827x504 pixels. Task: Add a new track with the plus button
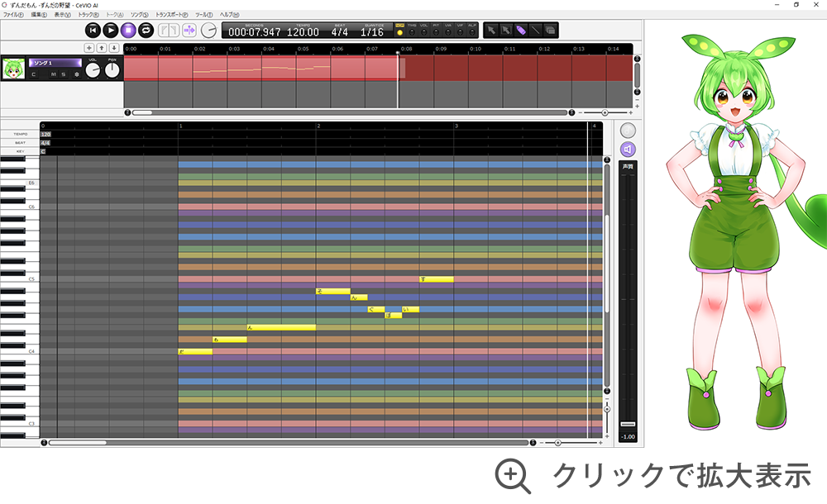pyautogui.click(x=89, y=48)
